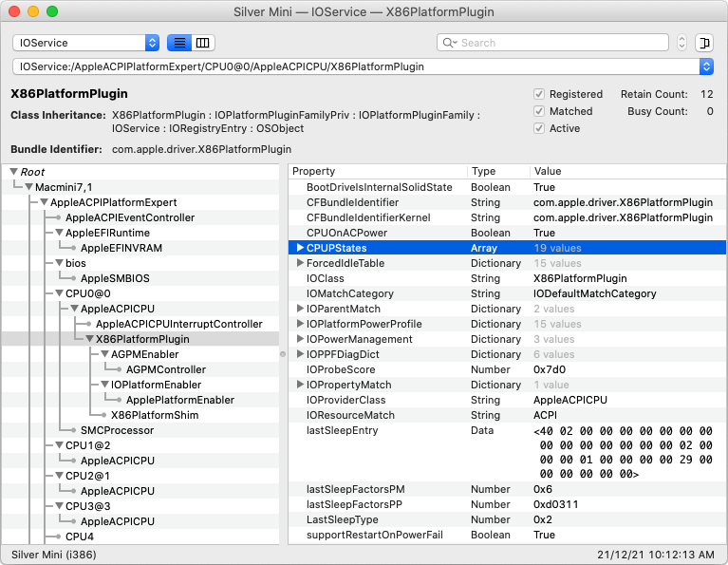
Task: Select the IOMatchCategory property row
Action: tap(507, 293)
